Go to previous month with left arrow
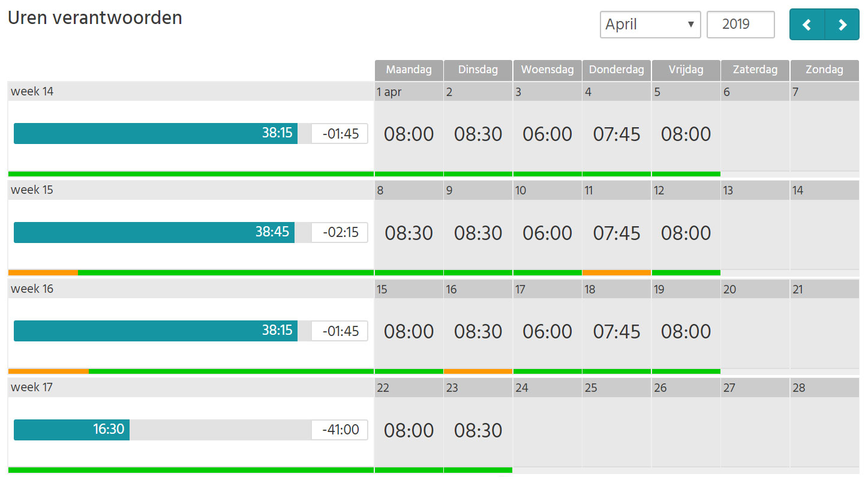 (807, 25)
